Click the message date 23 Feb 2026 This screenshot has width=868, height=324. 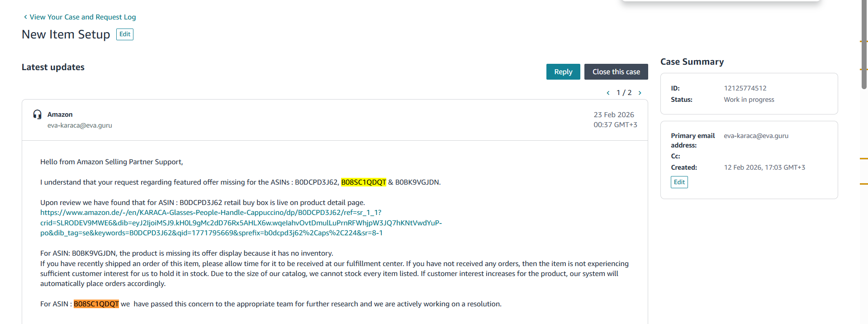[614, 115]
